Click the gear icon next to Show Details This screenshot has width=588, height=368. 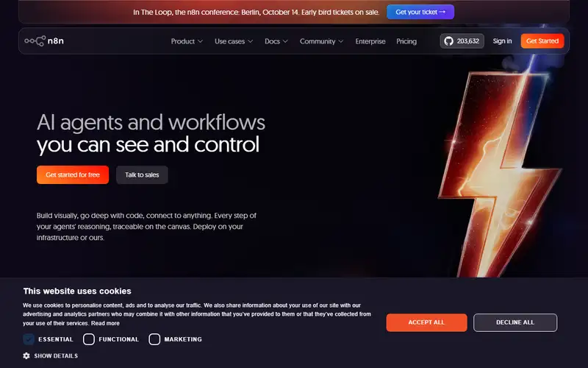26,355
